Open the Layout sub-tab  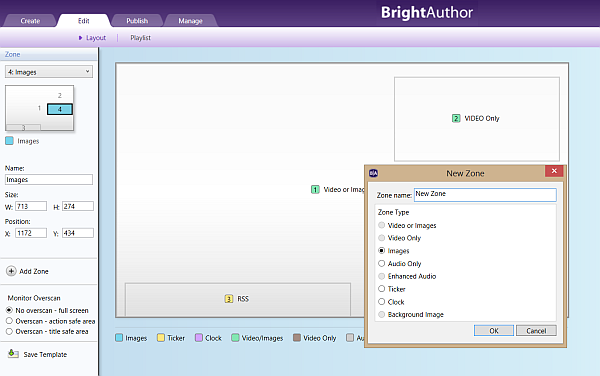[96, 38]
